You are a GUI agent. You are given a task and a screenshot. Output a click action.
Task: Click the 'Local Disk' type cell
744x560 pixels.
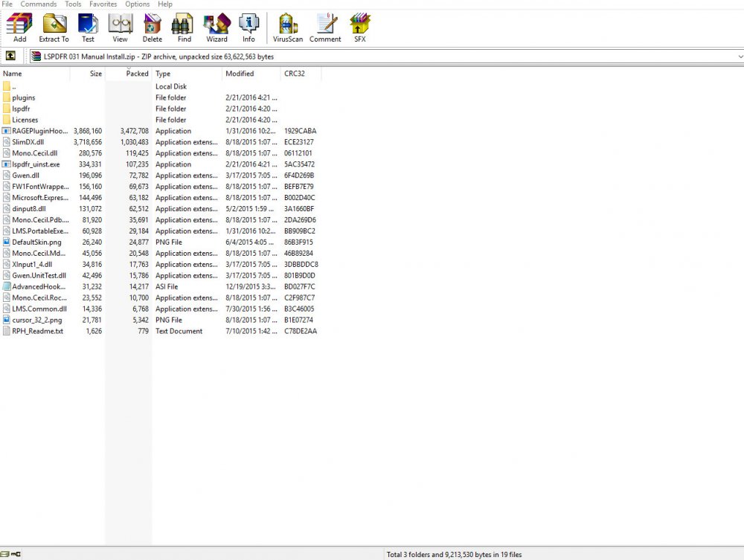pyautogui.click(x=171, y=86)
